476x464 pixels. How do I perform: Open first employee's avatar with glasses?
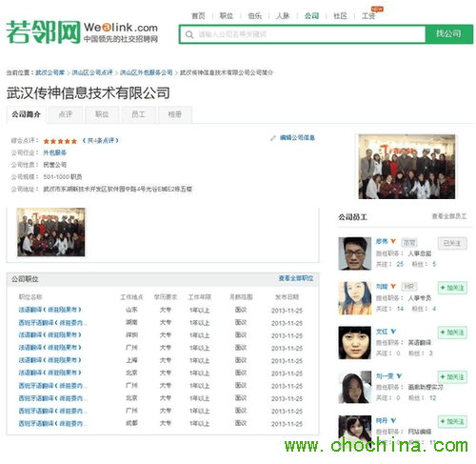(x=354, y=253)
